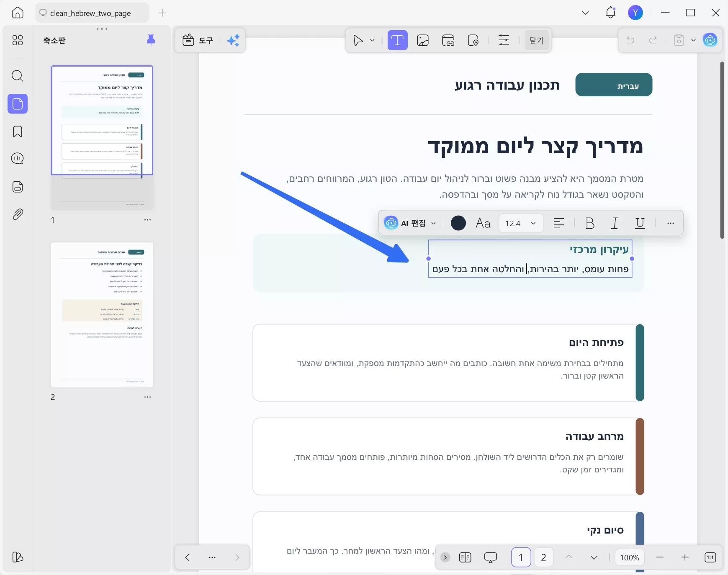Switch to clean_hebrew_two_page tab

[92, 13]
